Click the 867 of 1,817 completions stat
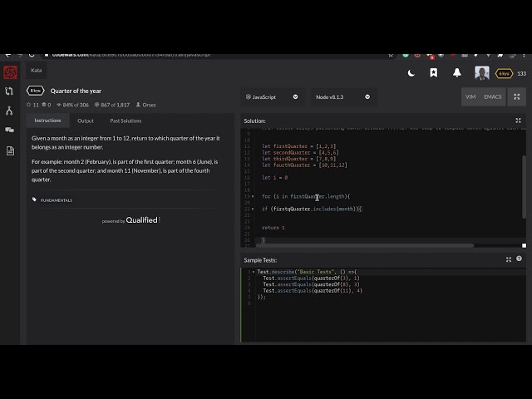The height and width of the screenshot is (399, 532). tap(112, 105)
